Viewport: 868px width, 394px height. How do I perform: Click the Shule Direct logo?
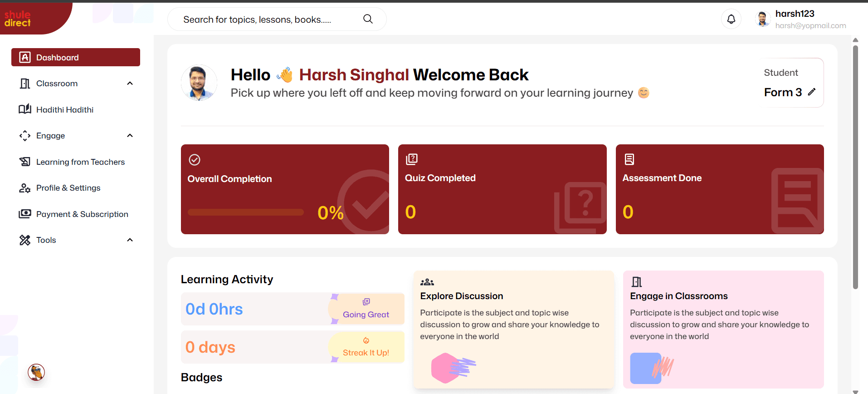17,19
